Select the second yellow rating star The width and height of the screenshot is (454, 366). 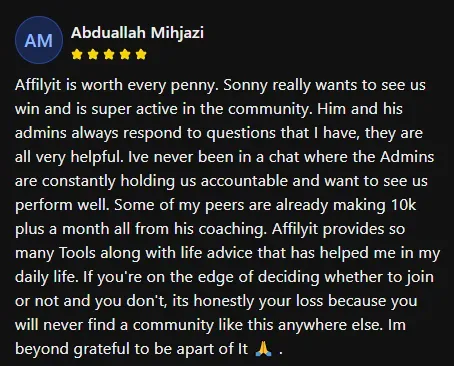93,54
